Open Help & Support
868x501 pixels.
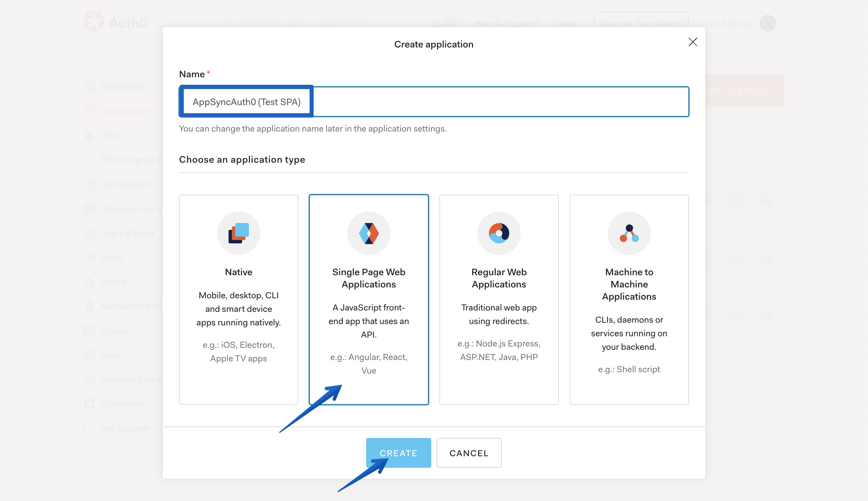(x=507, y=23)
